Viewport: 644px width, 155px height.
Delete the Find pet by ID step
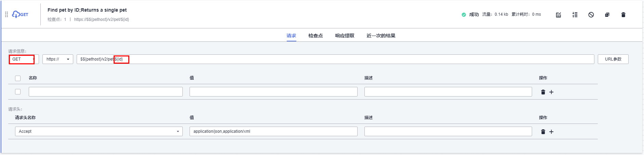tap(623, 15)
